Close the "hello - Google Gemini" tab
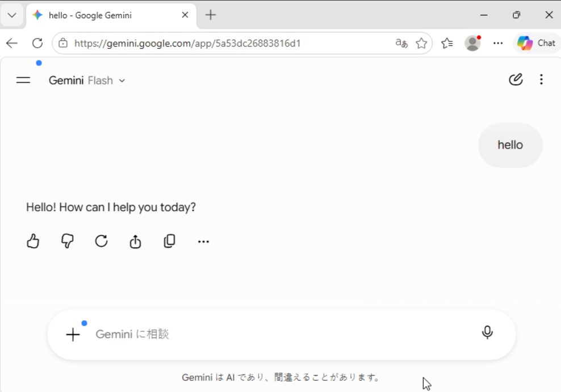Image resolution: width=561 pixels, height=392 pixels. point(185,15)
